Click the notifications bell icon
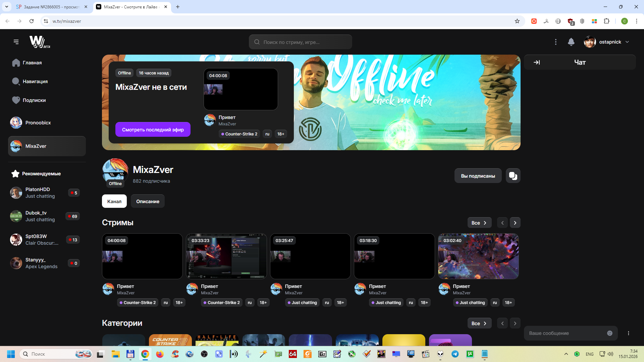This screenshot has width=644, height=362. click(571, 42)
